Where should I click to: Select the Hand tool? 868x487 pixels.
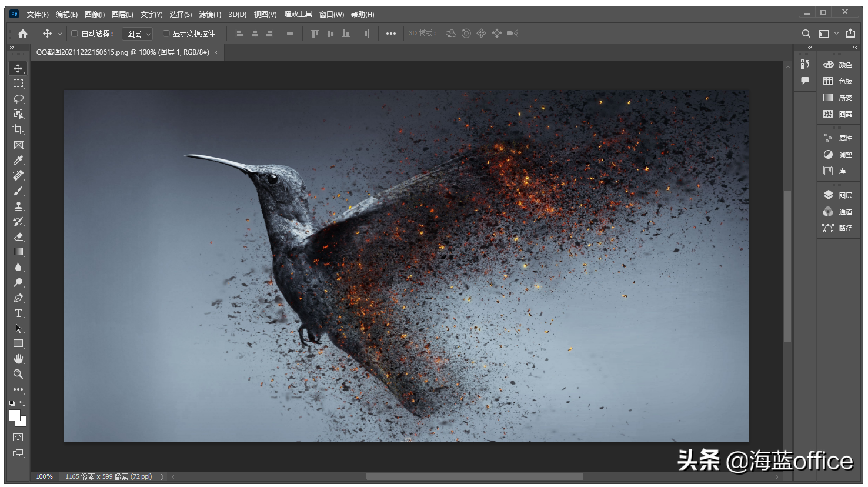click(x=18, y=359)
